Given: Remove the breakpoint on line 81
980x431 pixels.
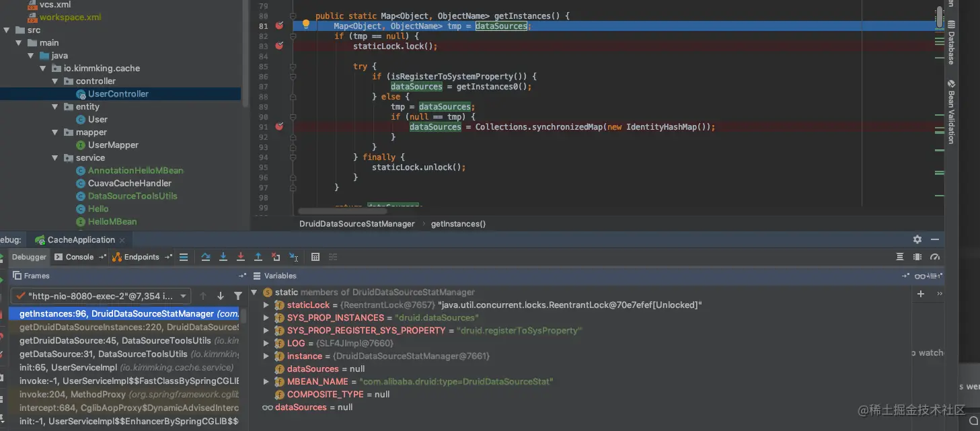Looking at the screenshot, I should pos(280,26).
